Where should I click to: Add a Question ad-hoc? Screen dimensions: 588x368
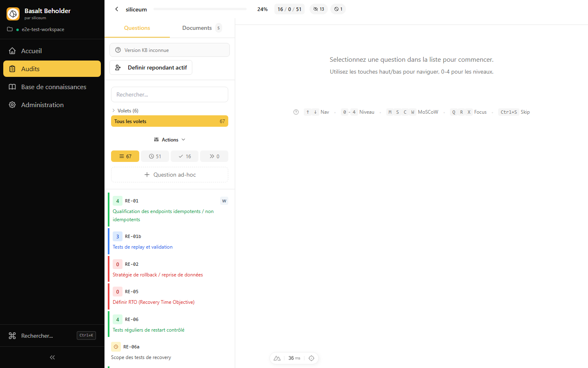click(x=169, y=175)
